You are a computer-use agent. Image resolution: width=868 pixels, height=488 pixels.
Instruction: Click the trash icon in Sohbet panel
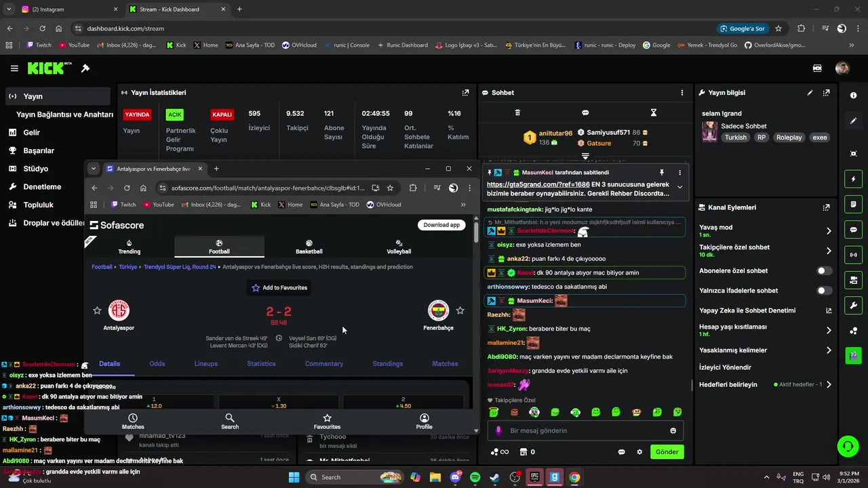point(517,113)
